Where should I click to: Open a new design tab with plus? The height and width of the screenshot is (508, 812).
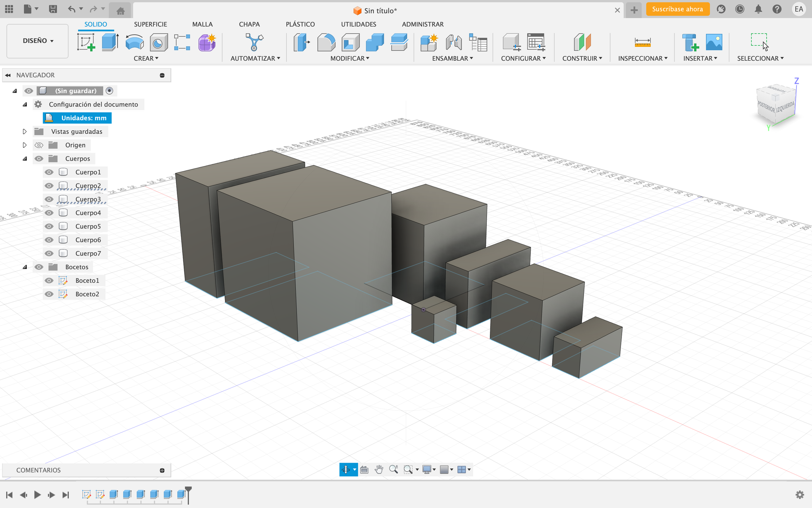click(x=634, y=10)
